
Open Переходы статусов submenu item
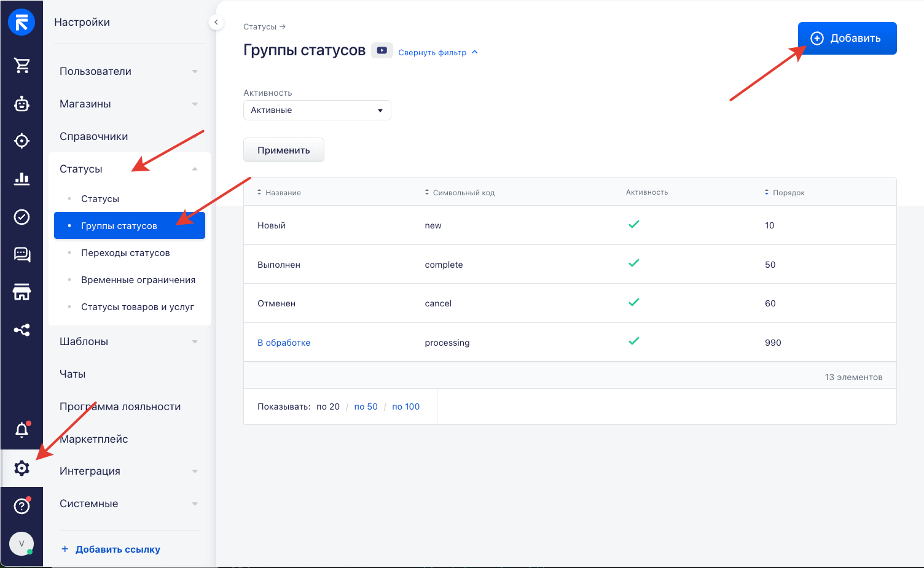pyautogui.click(x=125, y=253)
